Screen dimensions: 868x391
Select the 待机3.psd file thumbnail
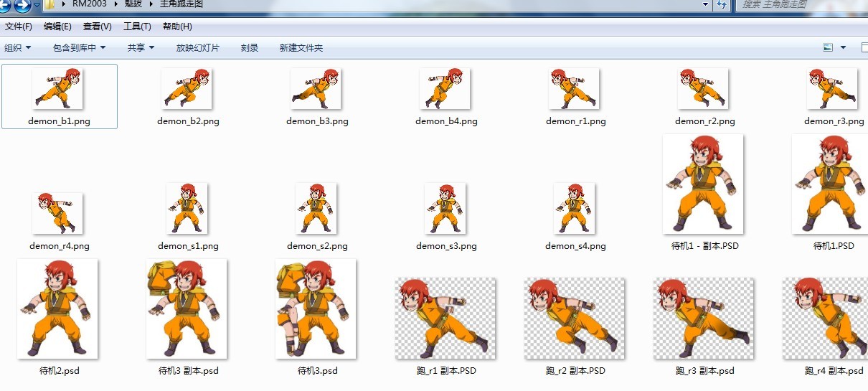316,309
